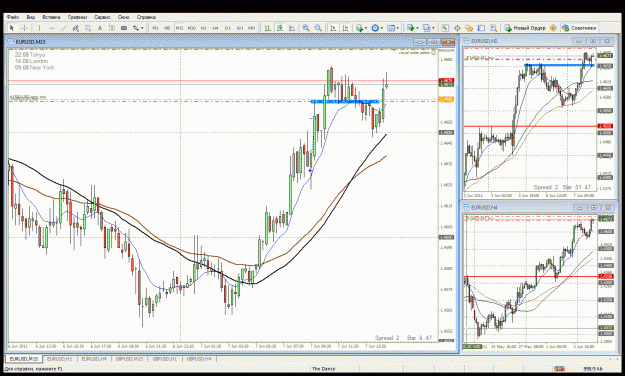This screenshot has height=376, width=625.
Task: Expand the new chart dropdown arrow
Action: (x=417, y=28)
